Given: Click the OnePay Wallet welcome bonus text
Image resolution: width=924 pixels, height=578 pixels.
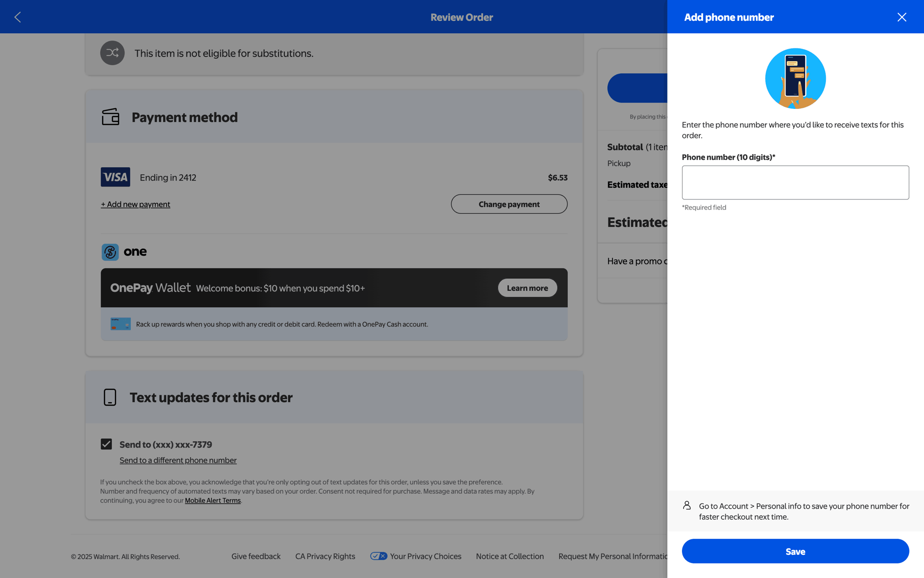Looking at the screenshot, I should tap(281, 288).
